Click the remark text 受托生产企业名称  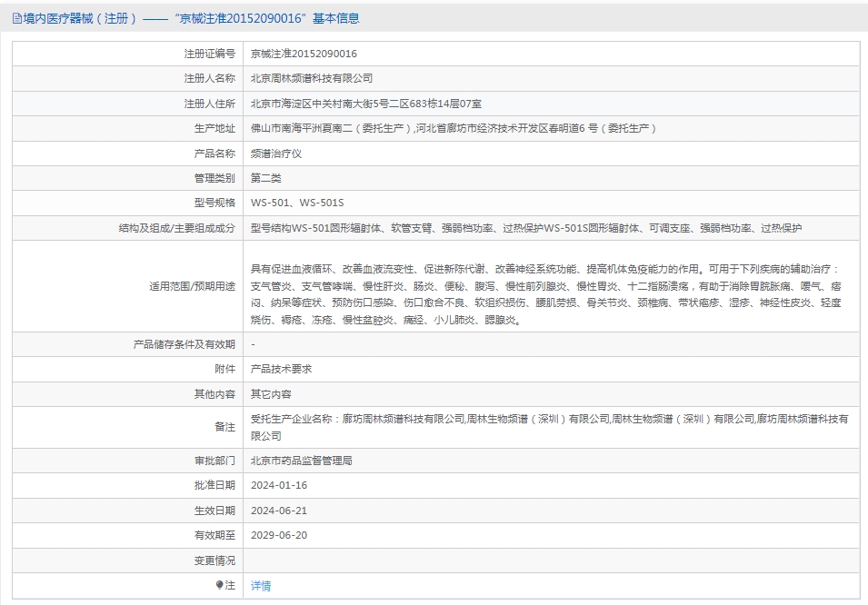click(549, 427)
